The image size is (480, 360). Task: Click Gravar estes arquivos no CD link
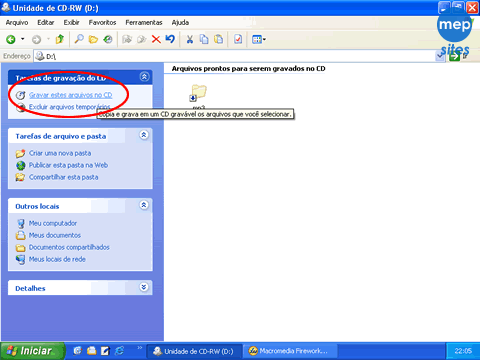coord(70,95)
